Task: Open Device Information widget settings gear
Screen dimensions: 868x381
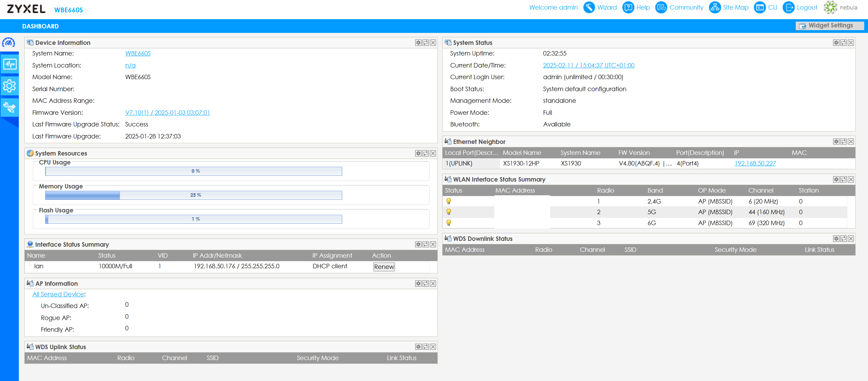Action: [418, 43]
